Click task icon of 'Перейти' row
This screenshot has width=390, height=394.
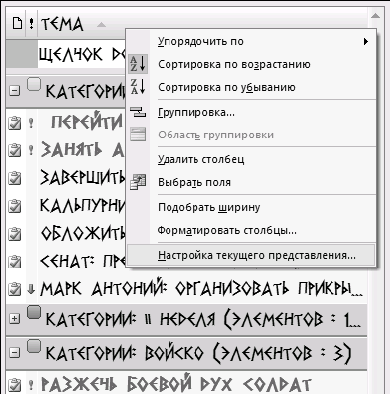click(x=14, y=123)
